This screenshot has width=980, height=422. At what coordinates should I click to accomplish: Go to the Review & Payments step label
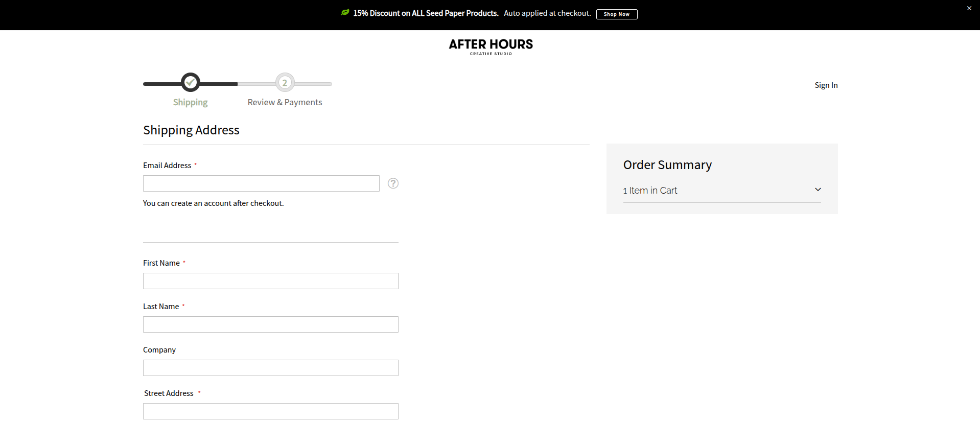(x=285, y=102)
